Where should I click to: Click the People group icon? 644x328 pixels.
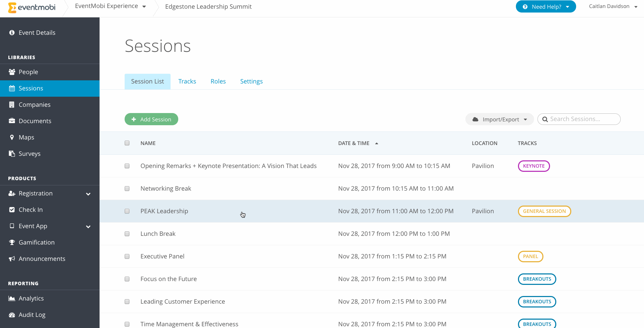point(12,72)
